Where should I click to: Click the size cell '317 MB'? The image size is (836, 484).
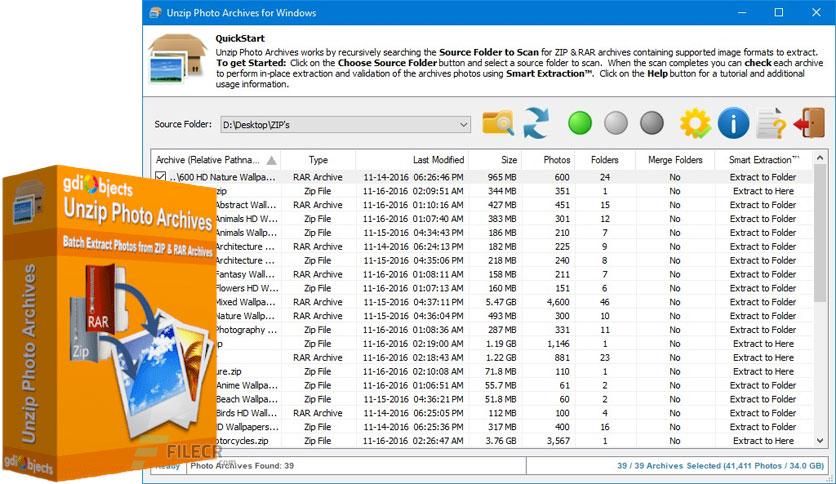pyautogui.click(x=502, y=427)
